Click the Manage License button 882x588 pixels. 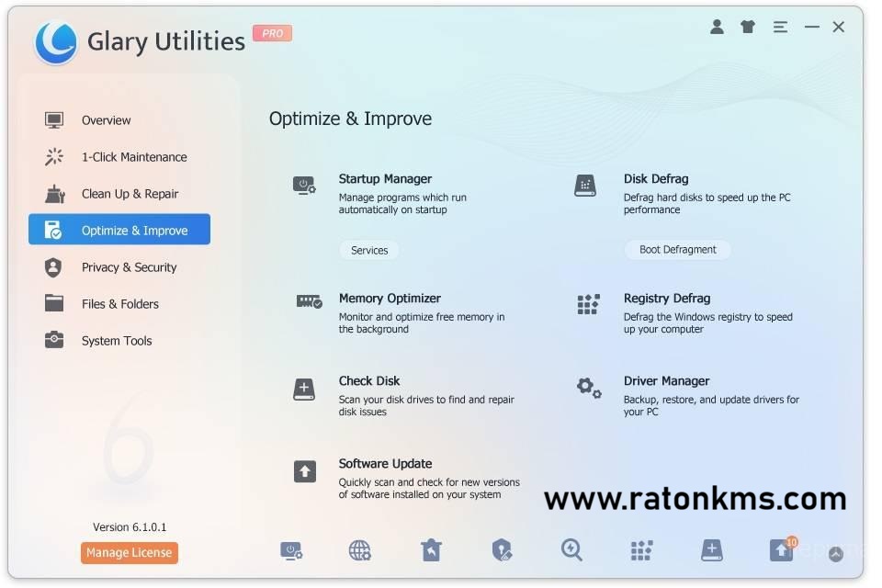(x=130, y=552)
